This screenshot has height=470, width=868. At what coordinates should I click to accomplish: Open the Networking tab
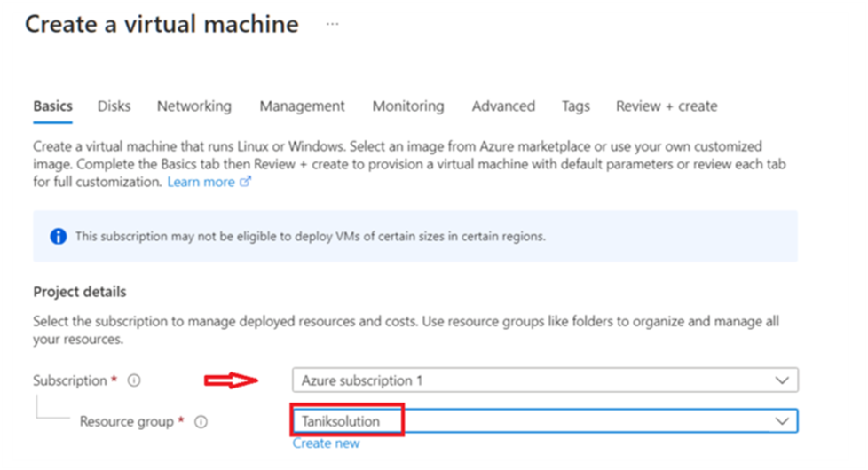point(194,106)
